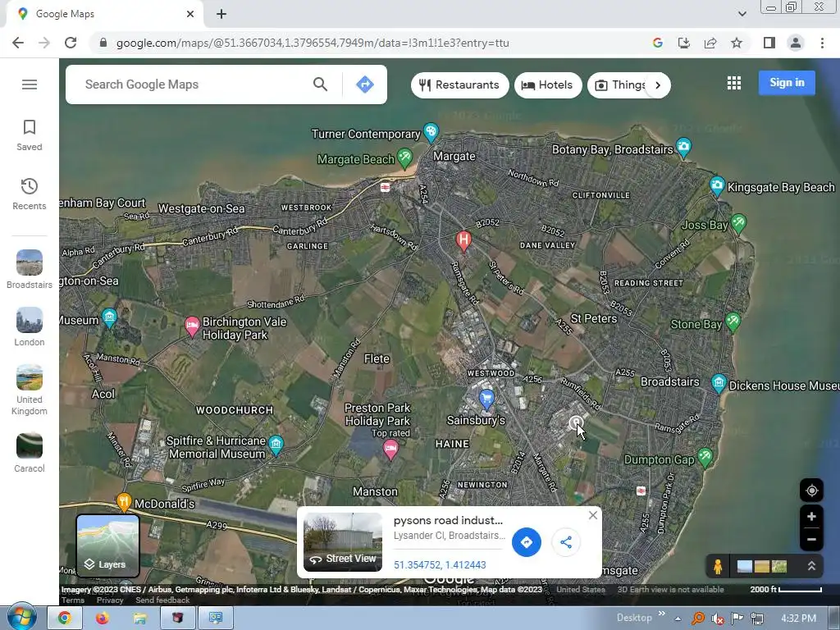The height and width of the screenshot is (630, 840).
Task: Close the pysons road info card
Action: click(592, 515)
